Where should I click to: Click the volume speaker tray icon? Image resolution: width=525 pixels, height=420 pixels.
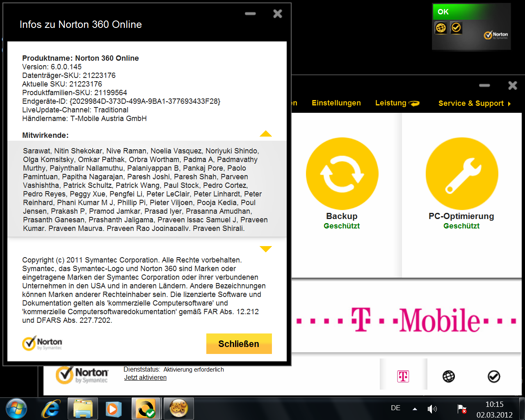coord(432,409)
